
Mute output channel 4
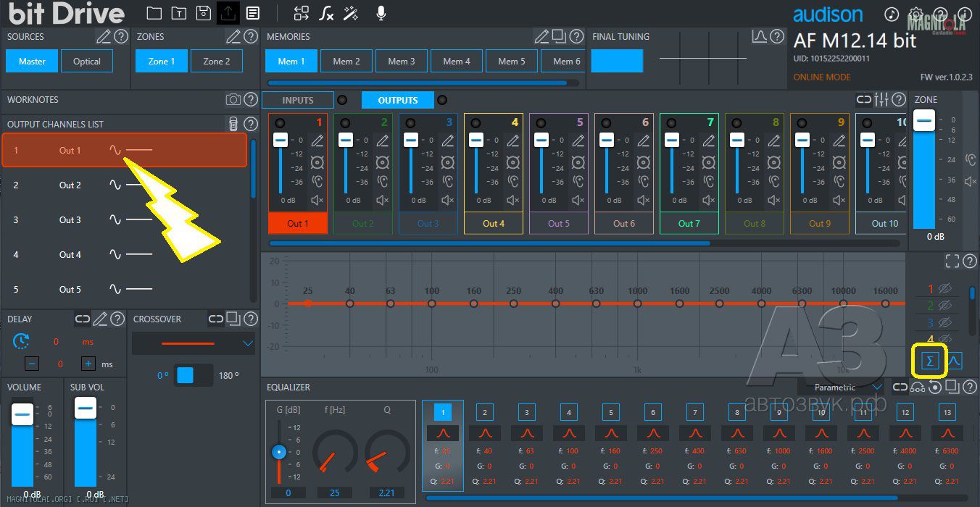513,201
